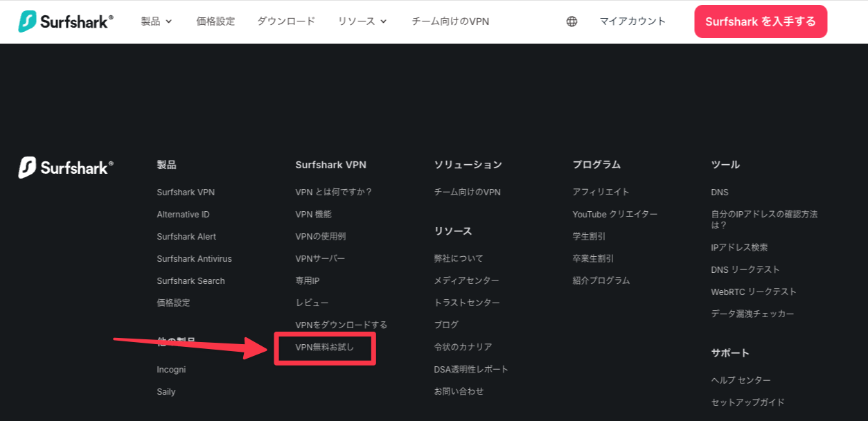Image resolution: width=868 pixels, height=421 pixels.
Task: Open チーム向けのVPN in the top navigation
Action: tap(450, 21)
